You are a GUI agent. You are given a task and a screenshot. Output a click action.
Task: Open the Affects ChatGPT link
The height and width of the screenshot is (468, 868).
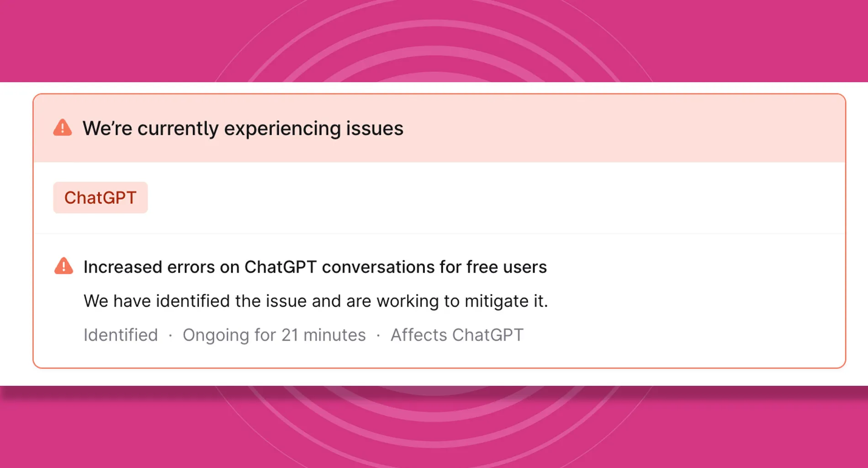point(457,335)
